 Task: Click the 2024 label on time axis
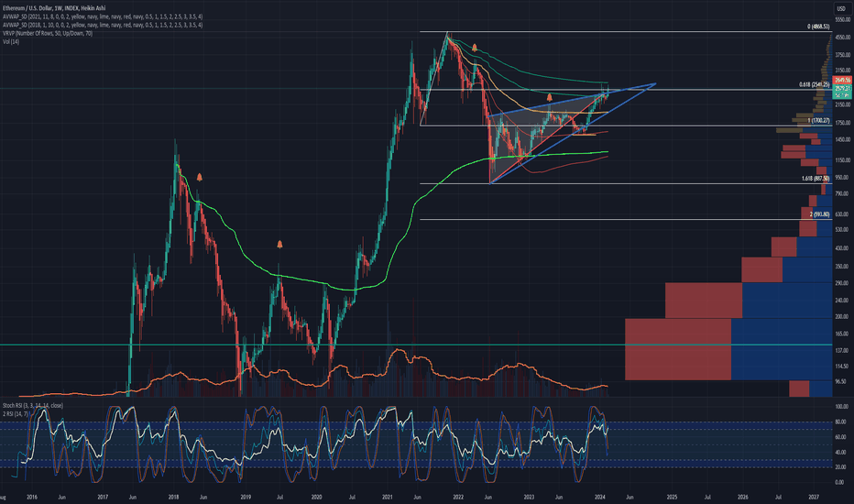click(600, 497)
